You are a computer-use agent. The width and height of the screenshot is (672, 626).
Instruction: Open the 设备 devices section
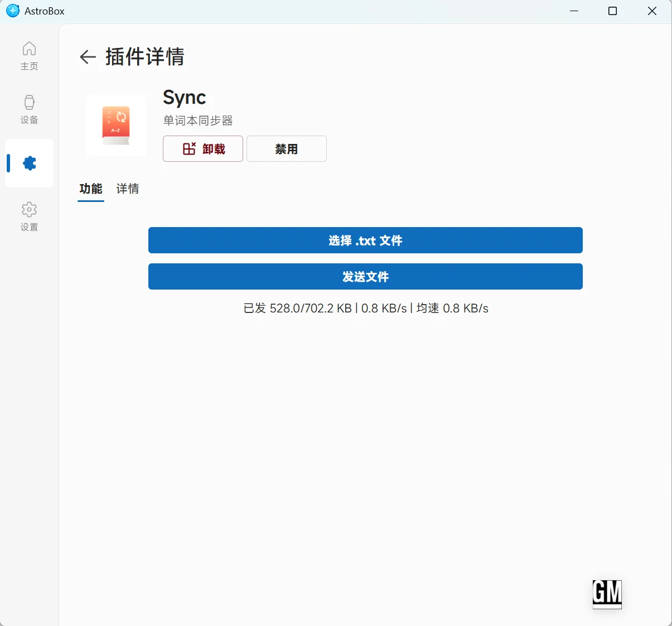point(29,109)
